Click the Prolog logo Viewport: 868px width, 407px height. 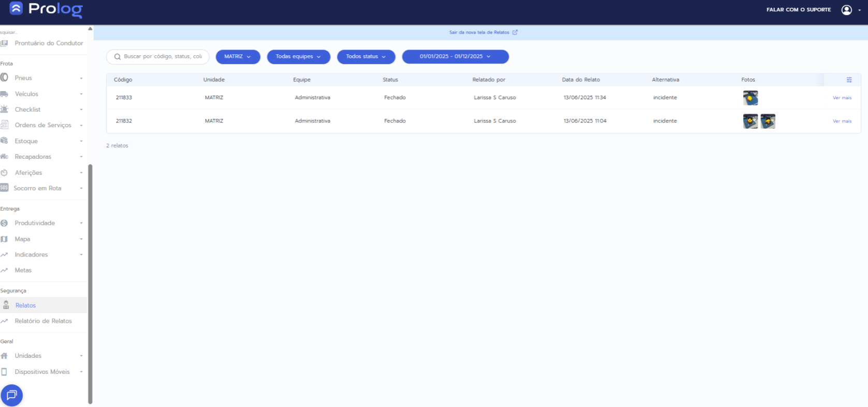click(x=46, y=9)
